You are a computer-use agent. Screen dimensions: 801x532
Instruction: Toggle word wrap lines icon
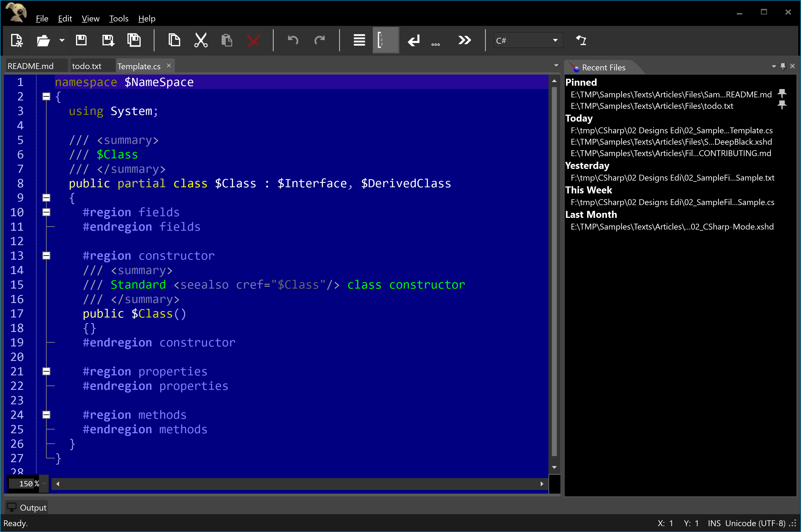point(359,40)
